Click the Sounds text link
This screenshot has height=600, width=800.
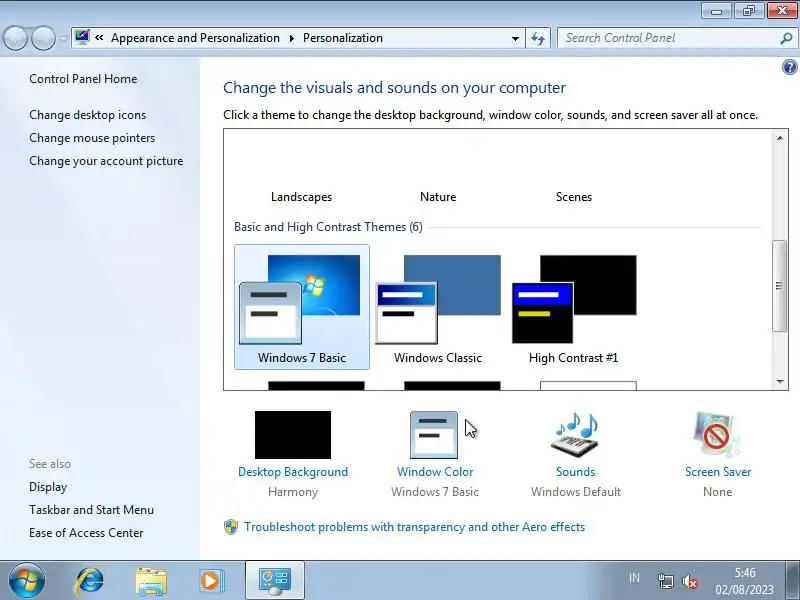coord(576,472)
